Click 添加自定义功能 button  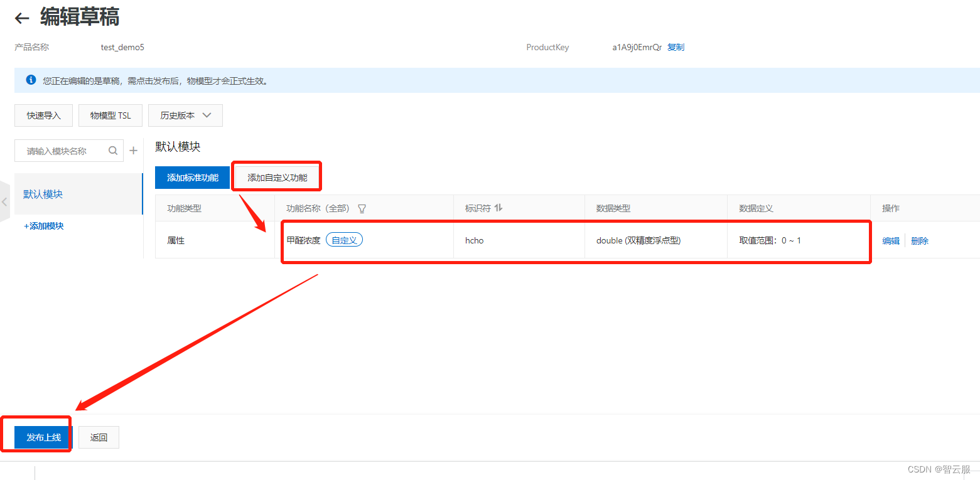pos(277,178)
